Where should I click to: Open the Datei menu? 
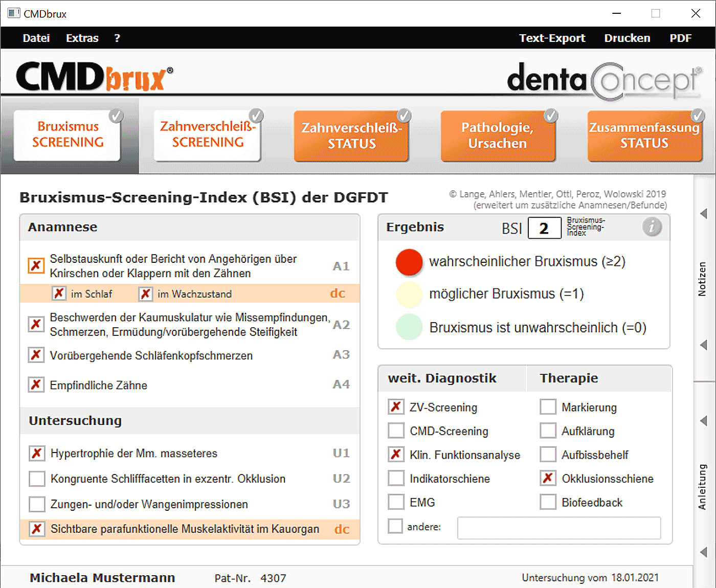point(36,38)
